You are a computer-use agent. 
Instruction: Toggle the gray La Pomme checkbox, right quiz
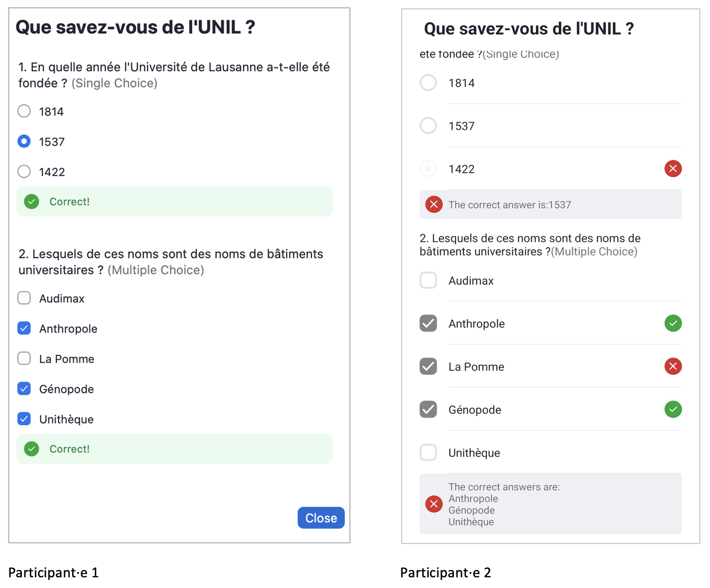(x=428, y=366)
